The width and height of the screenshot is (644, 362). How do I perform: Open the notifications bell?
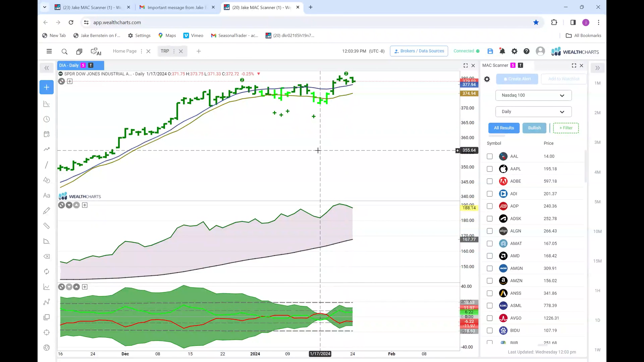[502, 51]
